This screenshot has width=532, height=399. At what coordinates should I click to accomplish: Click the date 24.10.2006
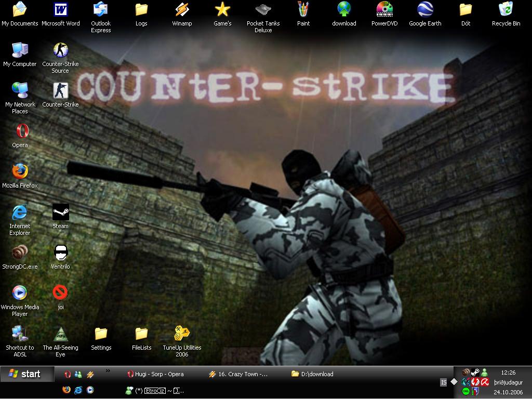pyautogui.click(x=508, y=392)
